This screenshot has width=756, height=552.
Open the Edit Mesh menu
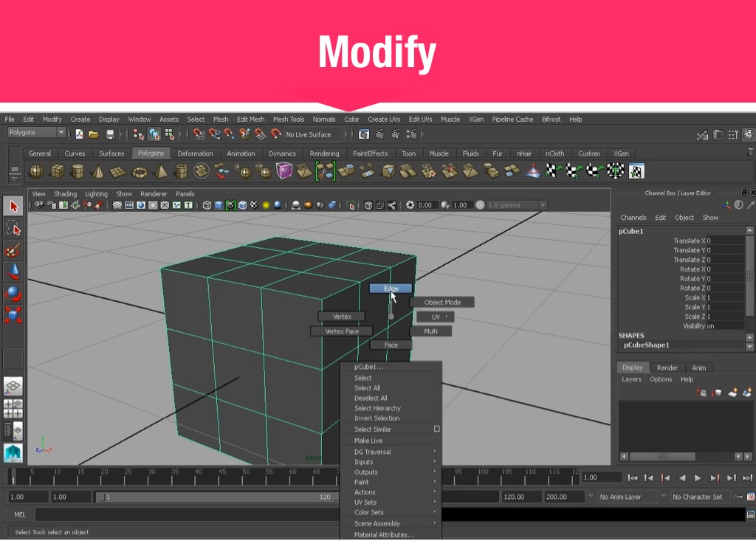[250, 119]
